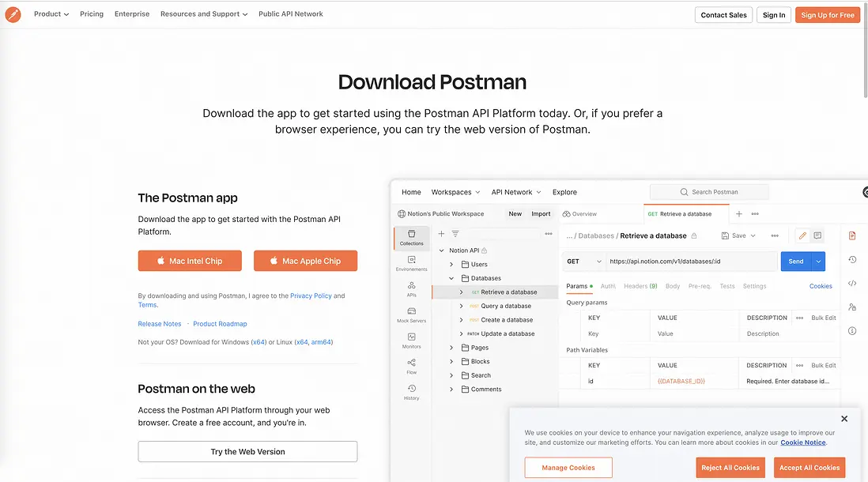Screen dimensions: 868x482
Task: Open the Privacy Policy link
Action: (311, 296)
